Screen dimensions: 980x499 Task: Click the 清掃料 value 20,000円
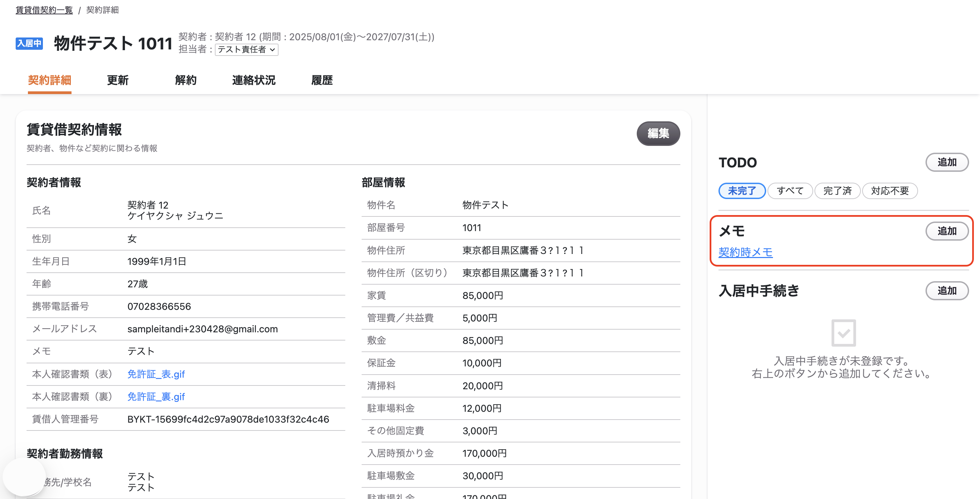(483, 386)
